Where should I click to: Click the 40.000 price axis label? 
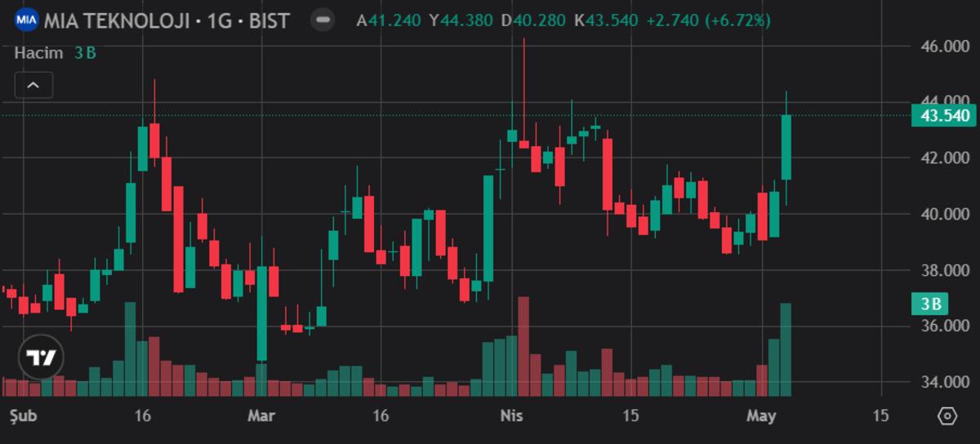point(945,214)
